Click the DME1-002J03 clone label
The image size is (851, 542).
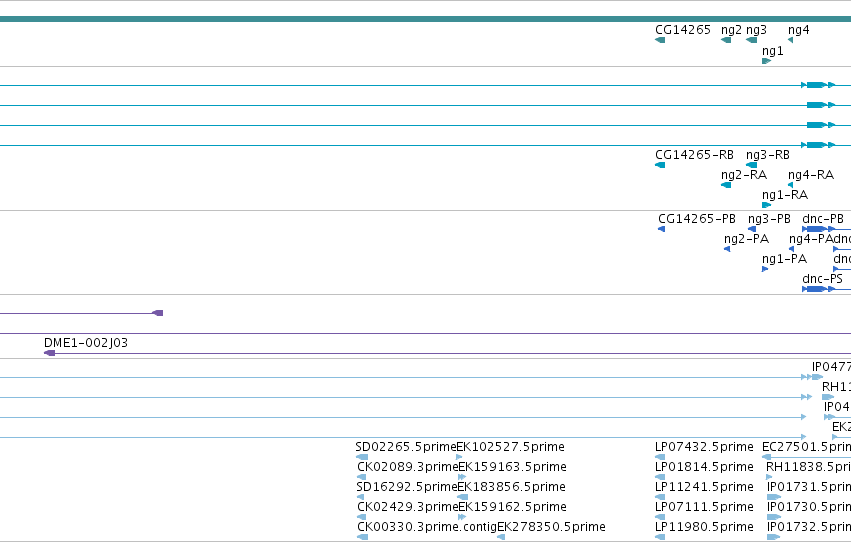pyautogui.click(x=86, y=343)
